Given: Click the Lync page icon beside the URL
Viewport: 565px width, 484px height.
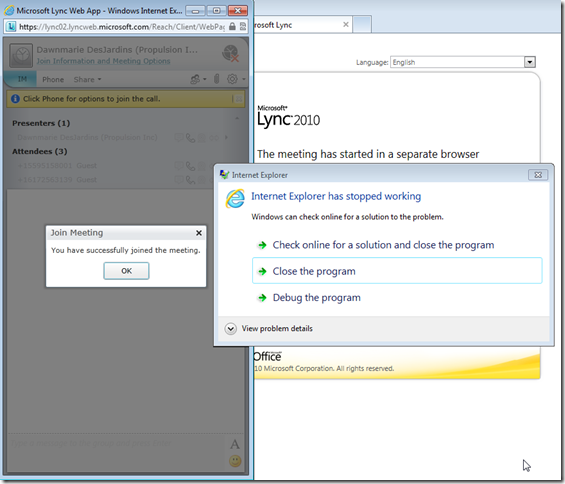Looking at the screenshot, I should 11,26.
